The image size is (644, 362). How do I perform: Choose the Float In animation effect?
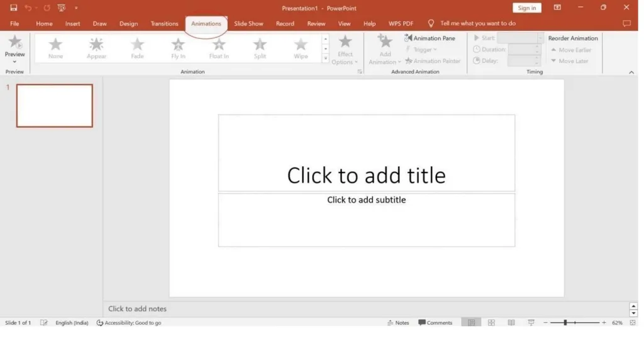coord(219,48)
